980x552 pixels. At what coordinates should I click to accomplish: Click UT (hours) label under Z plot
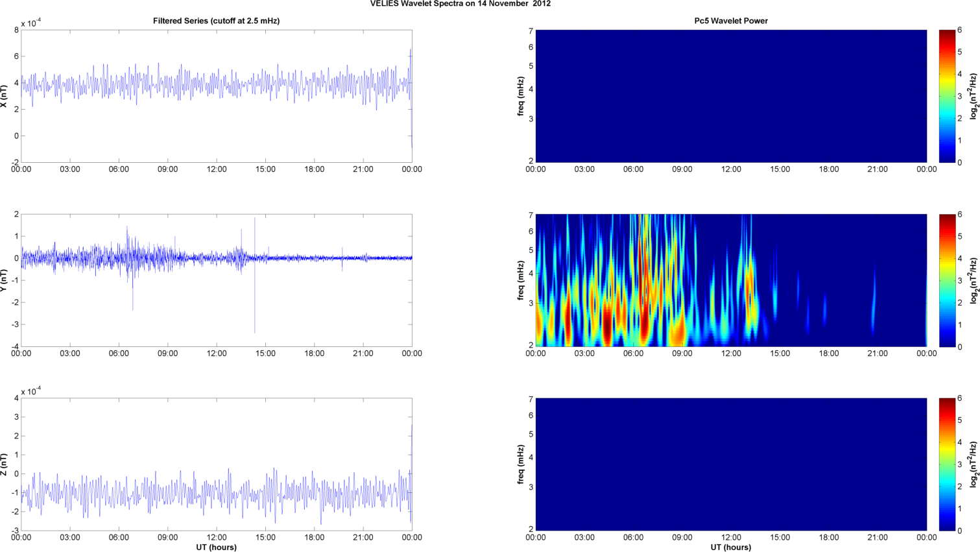coord(216,547)
